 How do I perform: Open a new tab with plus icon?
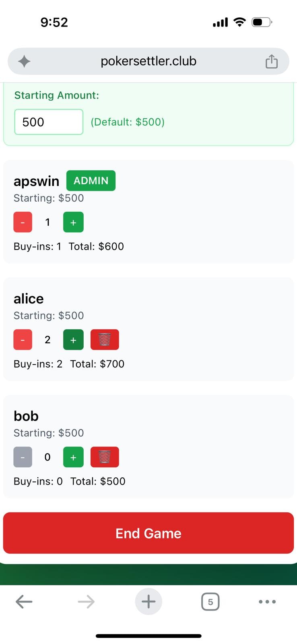click(148, 602)
